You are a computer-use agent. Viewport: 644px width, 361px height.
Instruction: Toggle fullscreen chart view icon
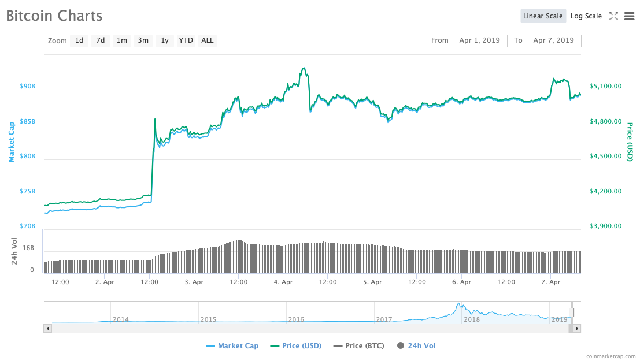pyautogui.click(x=613, y=16)
